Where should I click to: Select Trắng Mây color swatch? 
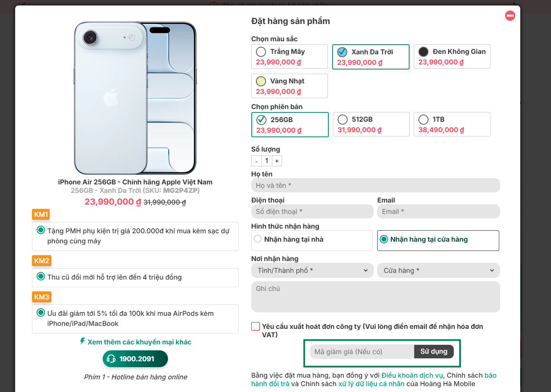[261, 52]
